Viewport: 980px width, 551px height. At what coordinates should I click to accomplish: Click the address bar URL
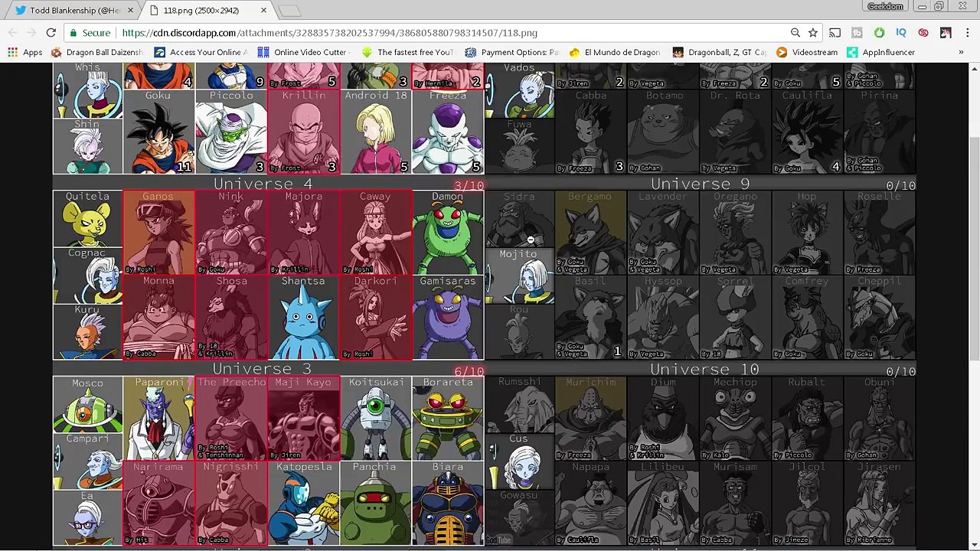[x=329, y=33]
